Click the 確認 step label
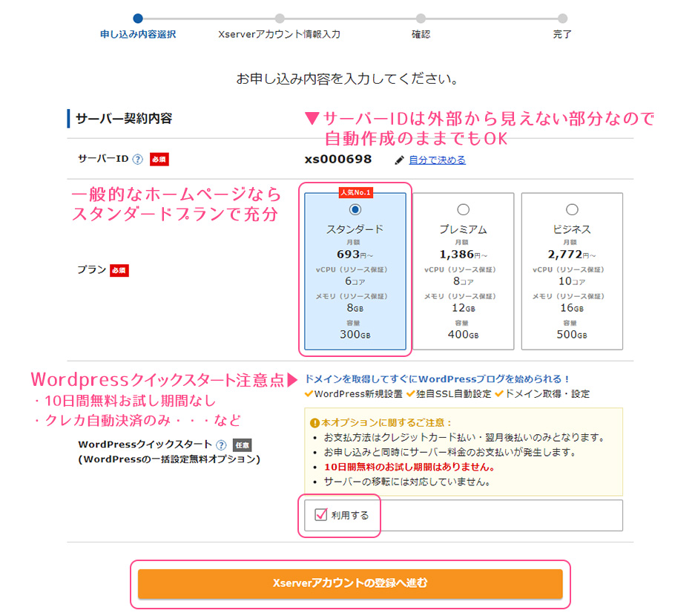Image resolution: width=695 pixels, height=616 pixels. click(x=421, y=34)
